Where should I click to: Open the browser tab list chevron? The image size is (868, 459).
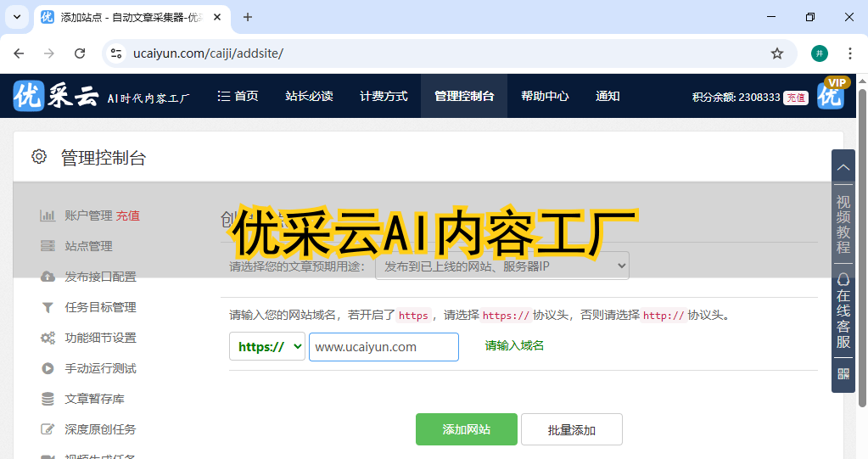(x=16, y=17)
